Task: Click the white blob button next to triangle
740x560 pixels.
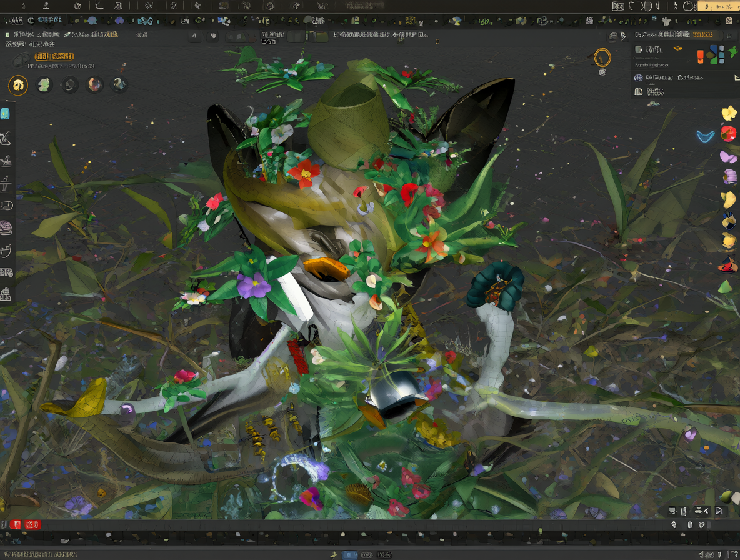Action: pos(213,36)
